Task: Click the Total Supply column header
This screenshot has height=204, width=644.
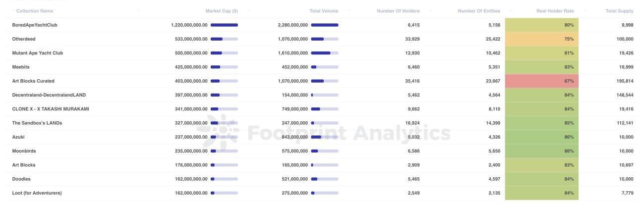Action: 619,11
